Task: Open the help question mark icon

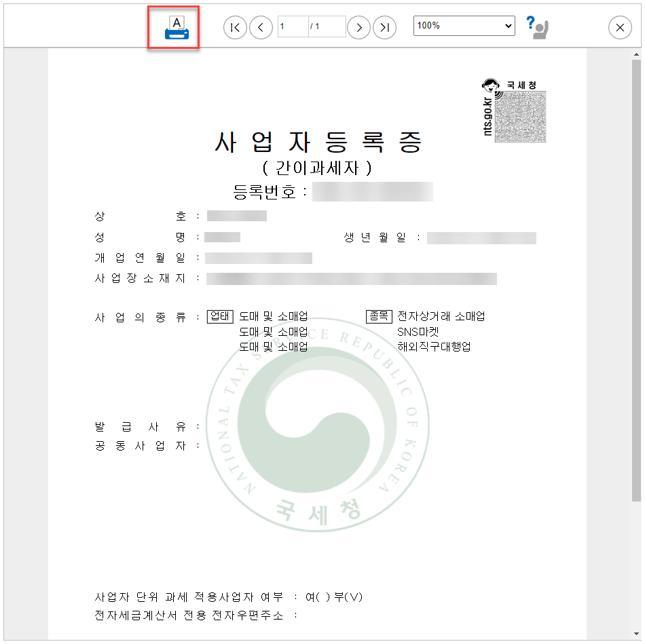Action: coord(538,27)
